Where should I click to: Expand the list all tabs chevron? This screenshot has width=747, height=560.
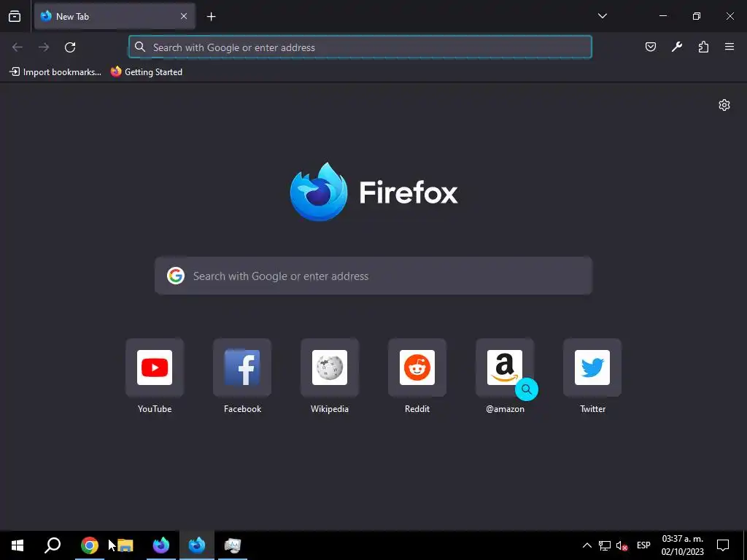point(602,16)
